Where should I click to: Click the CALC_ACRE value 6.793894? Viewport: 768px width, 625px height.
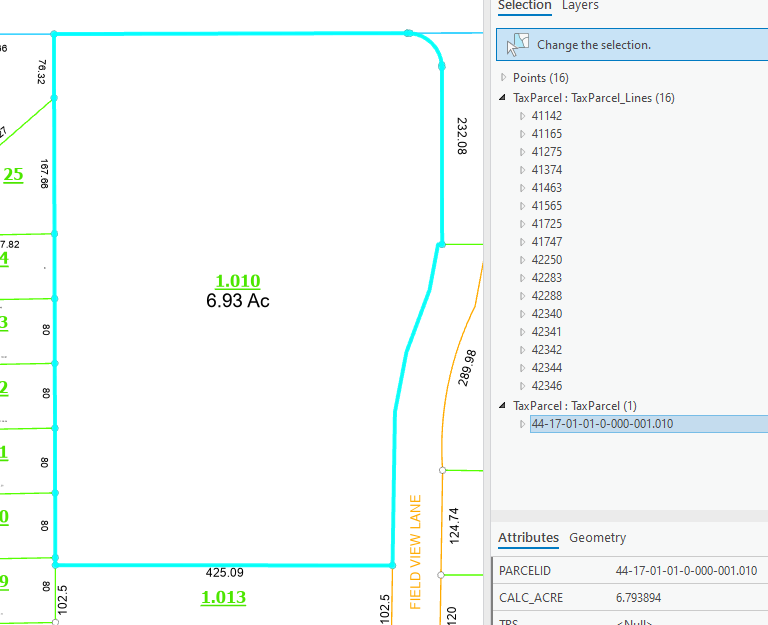[638, 598]
